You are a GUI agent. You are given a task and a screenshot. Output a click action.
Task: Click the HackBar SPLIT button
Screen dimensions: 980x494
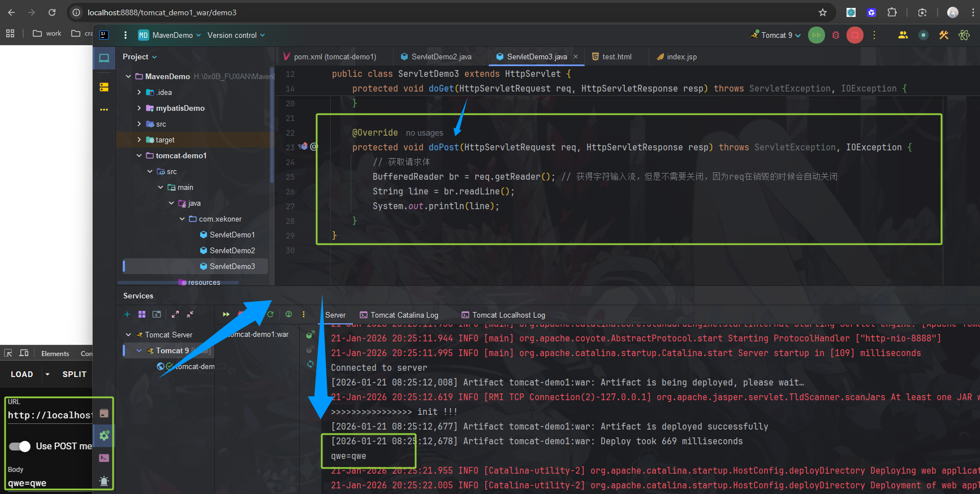[x=74, y=374]
